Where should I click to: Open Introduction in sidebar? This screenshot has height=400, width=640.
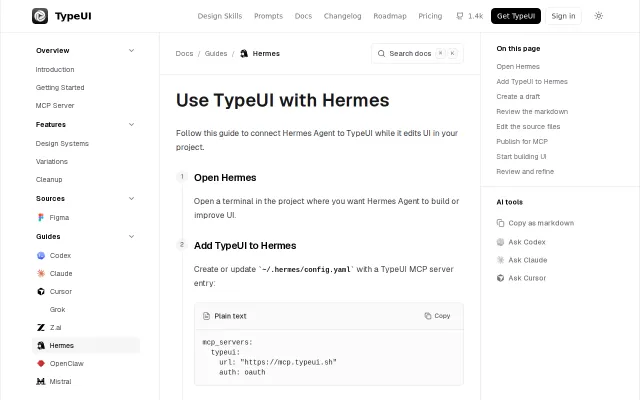pyautogui.click(x=55, y=69)
